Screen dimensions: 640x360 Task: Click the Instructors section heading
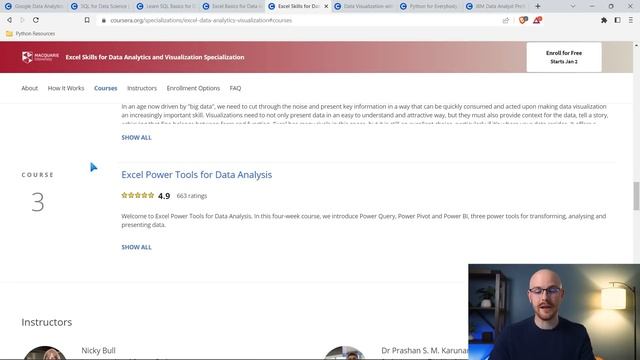point(47,322)
